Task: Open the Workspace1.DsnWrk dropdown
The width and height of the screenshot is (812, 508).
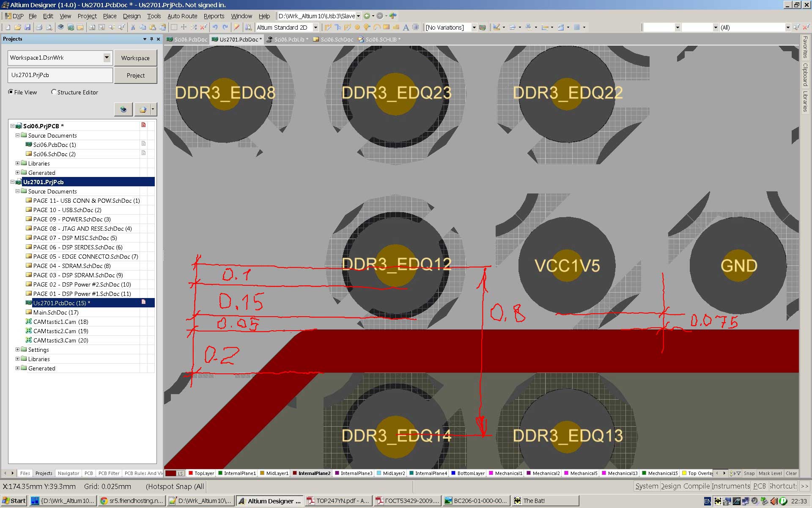Action: point(107,58)
